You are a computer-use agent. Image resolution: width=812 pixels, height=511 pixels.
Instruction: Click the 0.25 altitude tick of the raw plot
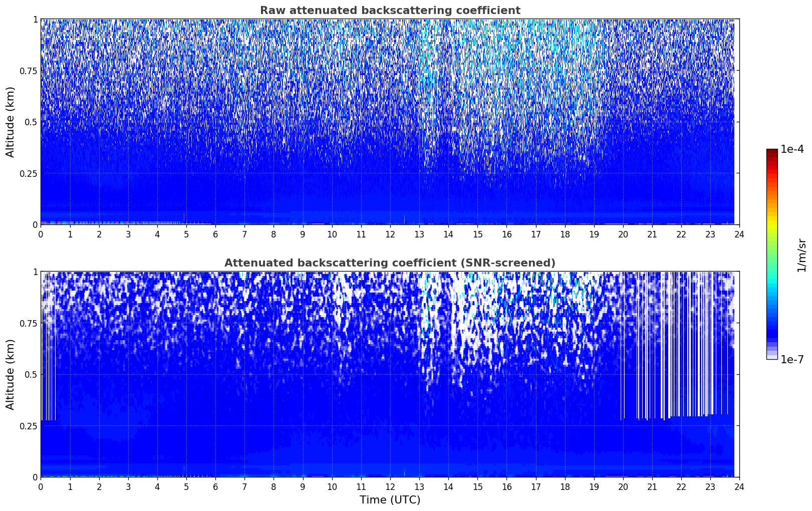pyautogui.click(x=28, y=173)
